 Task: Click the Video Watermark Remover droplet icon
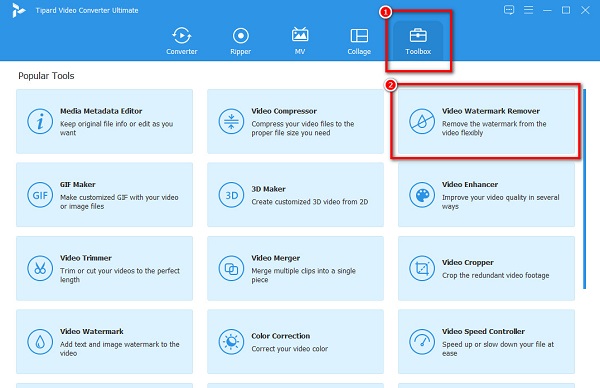coord(422,121)
